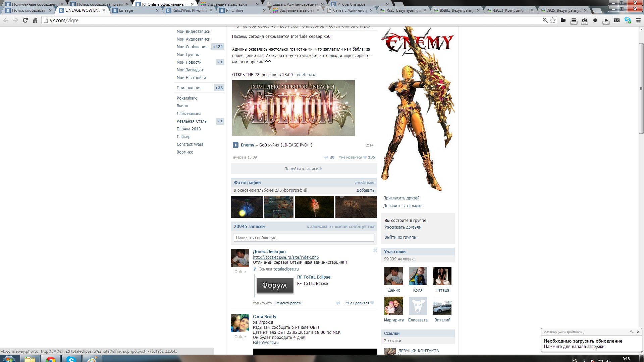
Task: Click the Edelion Lineage II banner image
Action: coord(293,108)
